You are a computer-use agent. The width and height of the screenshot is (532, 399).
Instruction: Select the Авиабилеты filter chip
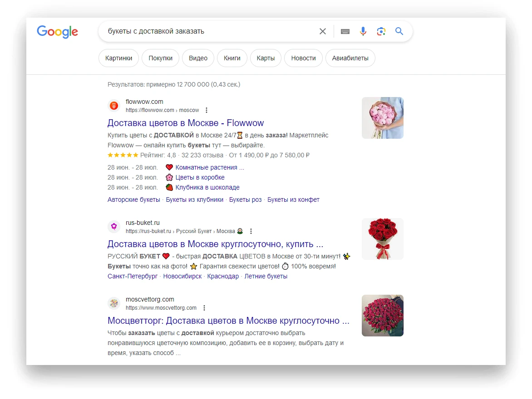click(350, 58)
